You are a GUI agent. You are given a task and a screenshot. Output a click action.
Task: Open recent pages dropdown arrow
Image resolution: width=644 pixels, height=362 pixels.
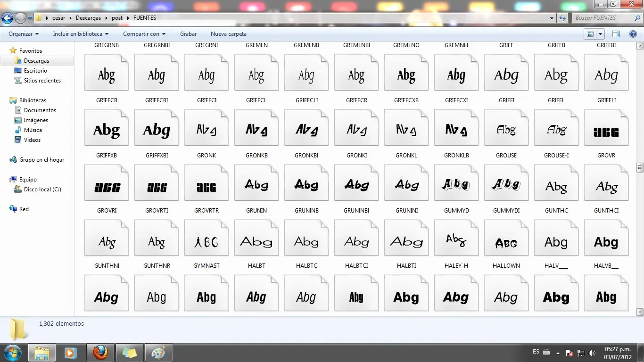point(30,18)
